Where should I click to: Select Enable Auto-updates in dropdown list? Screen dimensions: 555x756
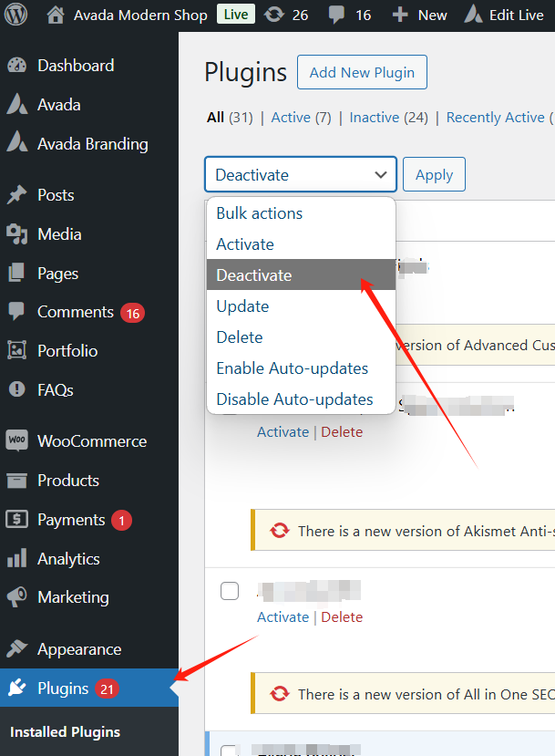click(x=292, y=368)
